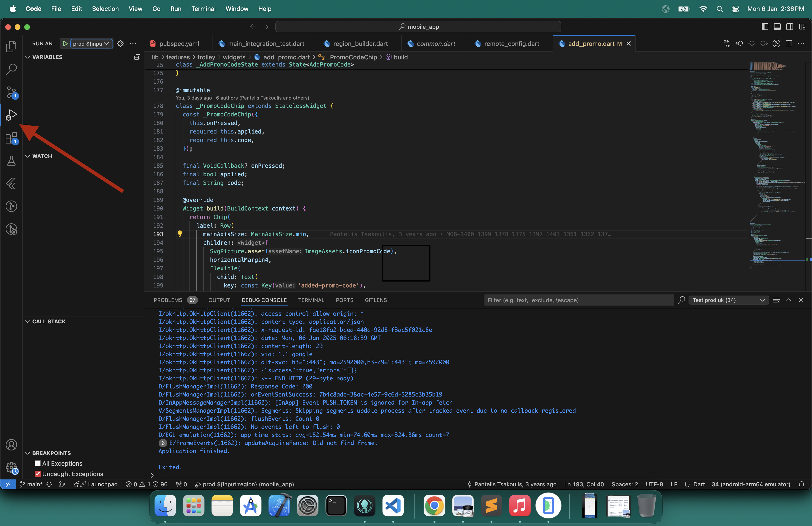Open the Explorer view in the activity bar
Viewport: 812px width, 526px height.
(x=11, y=46)
